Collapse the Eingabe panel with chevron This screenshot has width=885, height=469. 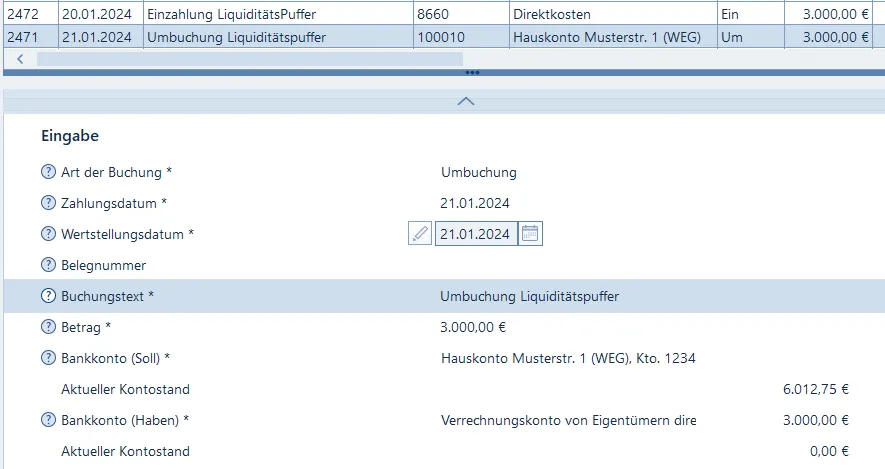[x=465, y=101]
